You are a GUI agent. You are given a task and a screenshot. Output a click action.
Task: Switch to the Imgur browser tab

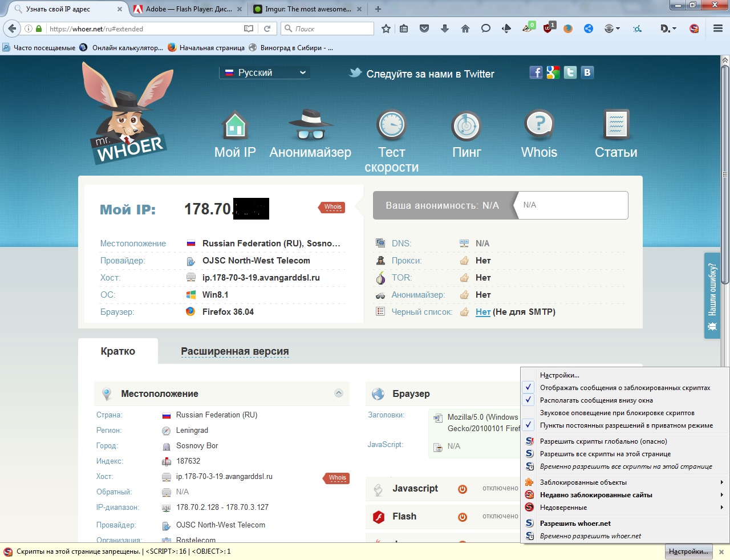[308, 9]
